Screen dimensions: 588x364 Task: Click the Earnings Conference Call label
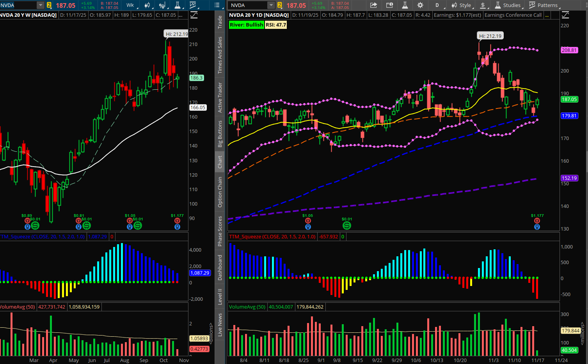513,15
